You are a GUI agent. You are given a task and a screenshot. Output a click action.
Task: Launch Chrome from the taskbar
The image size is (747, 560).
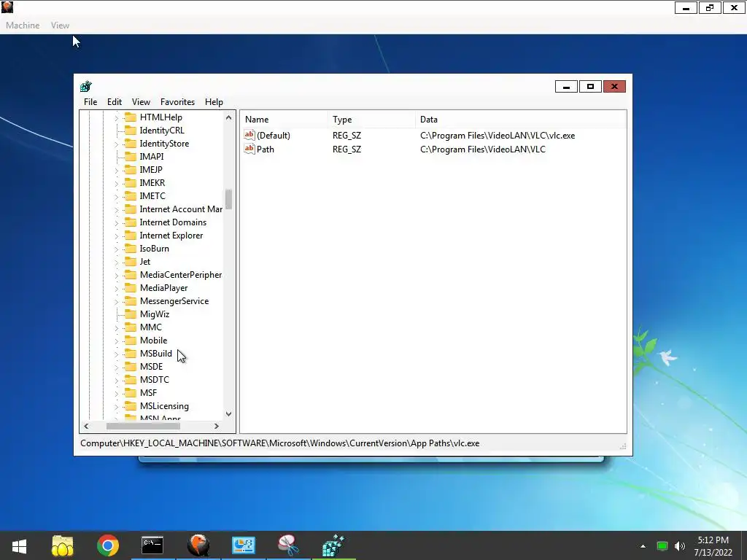point(108,545)
